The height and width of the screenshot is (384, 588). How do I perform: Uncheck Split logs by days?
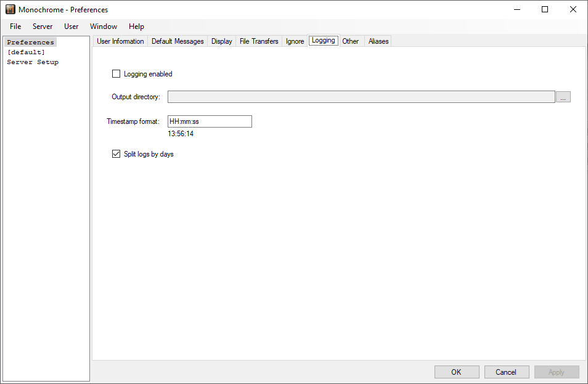click(116, 154)
